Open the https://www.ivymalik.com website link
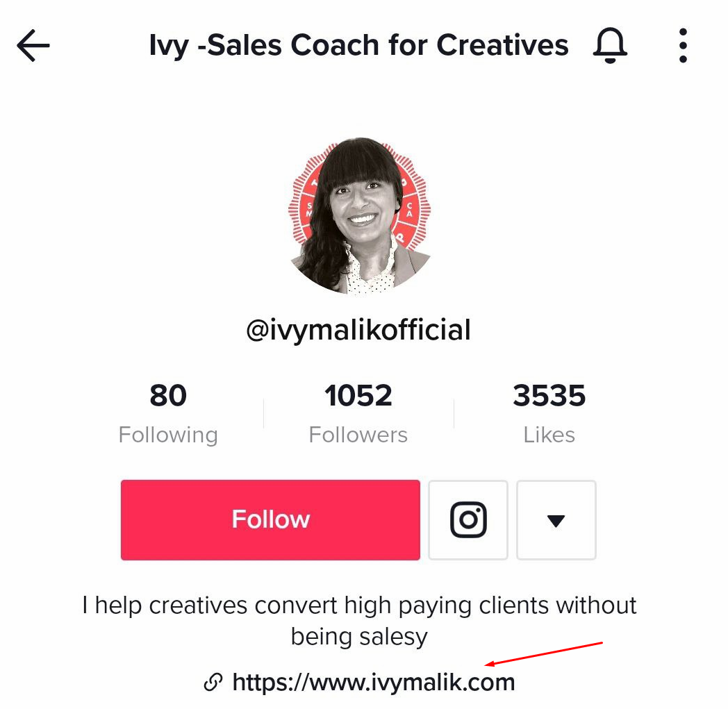728x709 pixels. coord(374,682)
